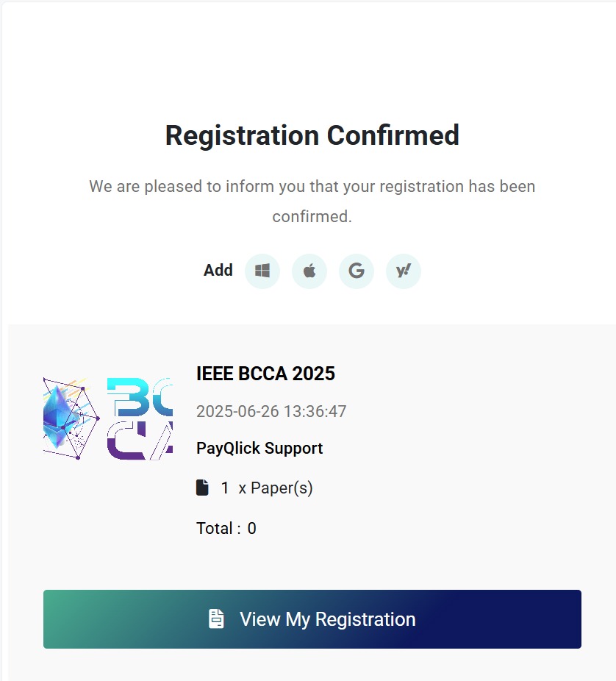Click the document icon inside View My Registration
The width and height of the screenshot is (616, 681).
pos(216,619)
